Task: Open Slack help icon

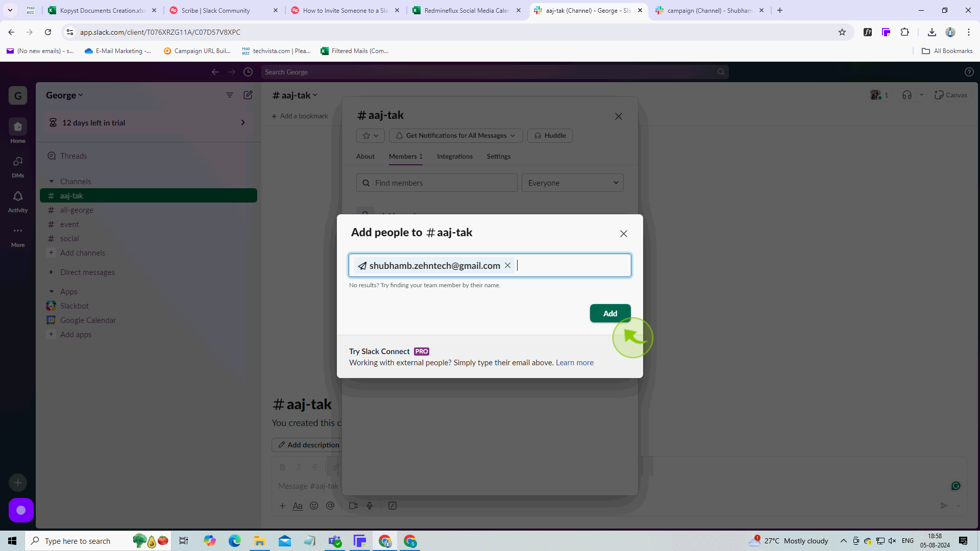Action: 969,72
